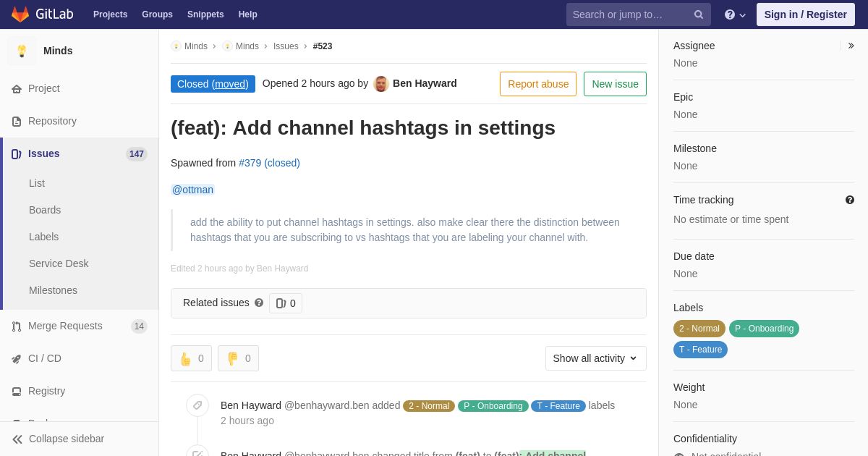
Task: Click the Registry icon in sidebar
Action: (17, 392)
